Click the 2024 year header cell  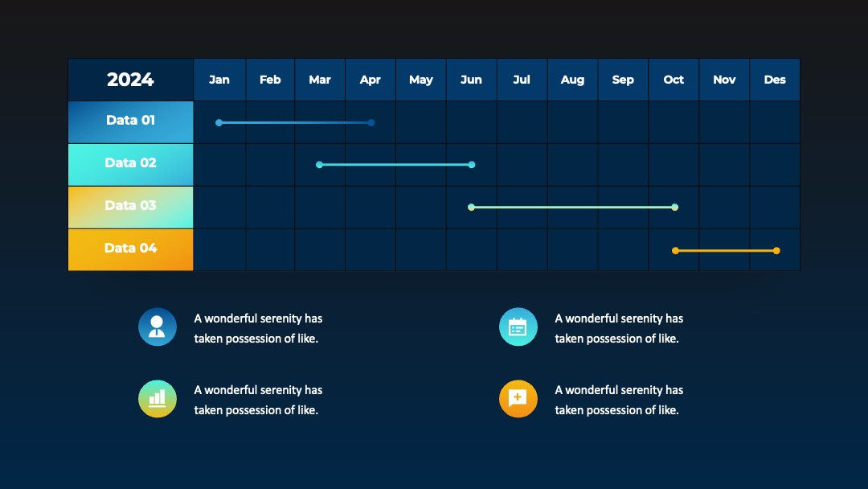pyautogui.click(x=131, y=79)
